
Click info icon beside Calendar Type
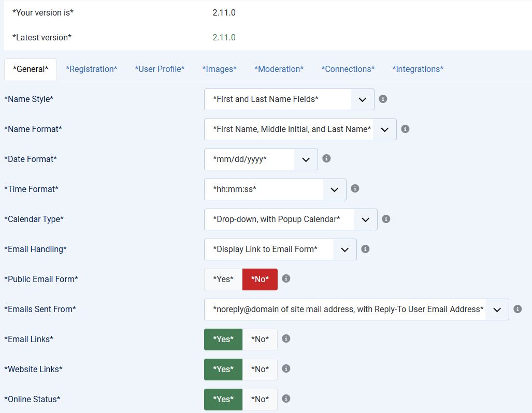tap(386, 219)
